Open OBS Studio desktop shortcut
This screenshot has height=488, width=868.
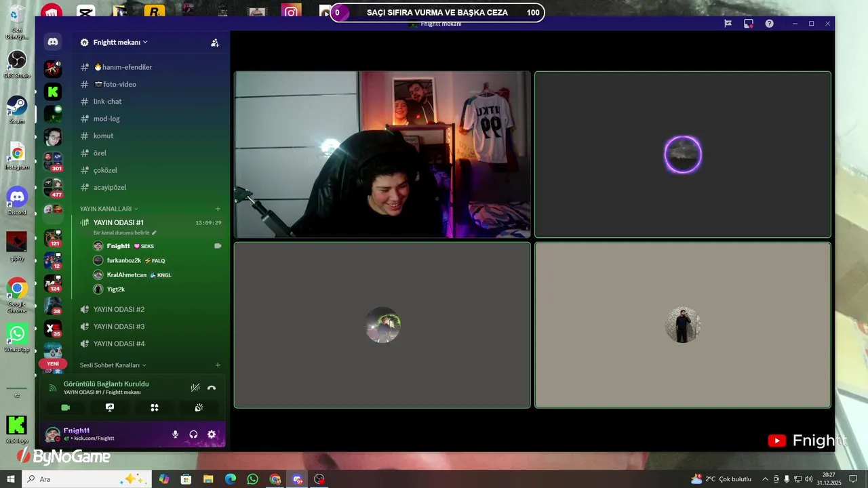(x=17, y=64)
